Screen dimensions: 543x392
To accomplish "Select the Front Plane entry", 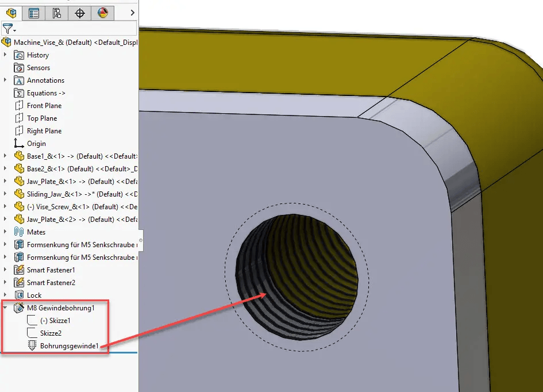I will click(x=43, y=105).
